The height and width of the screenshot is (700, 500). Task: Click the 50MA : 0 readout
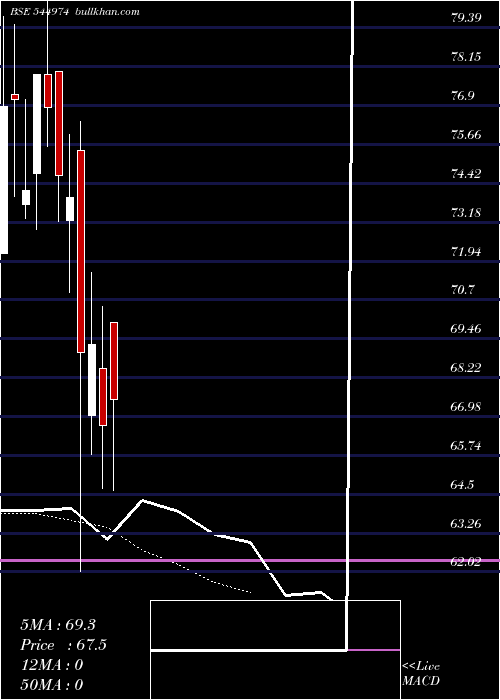52,685
